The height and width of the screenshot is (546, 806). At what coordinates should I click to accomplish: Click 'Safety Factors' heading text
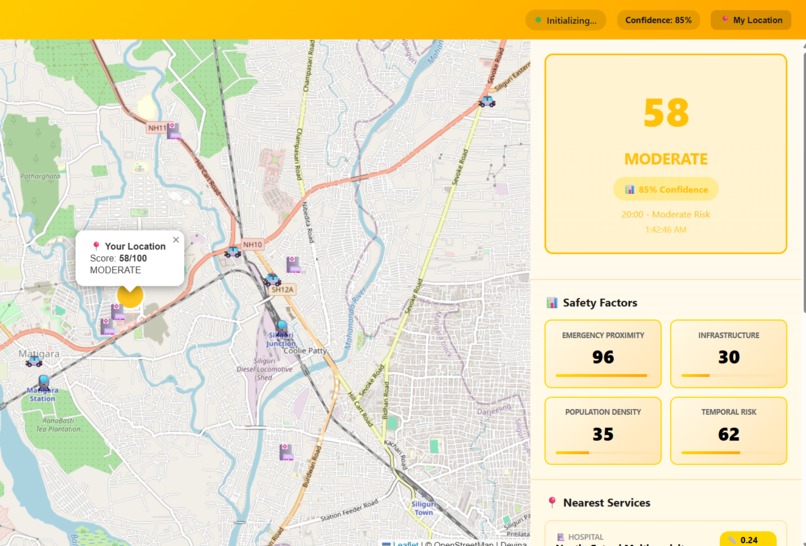tap(600, 302)
